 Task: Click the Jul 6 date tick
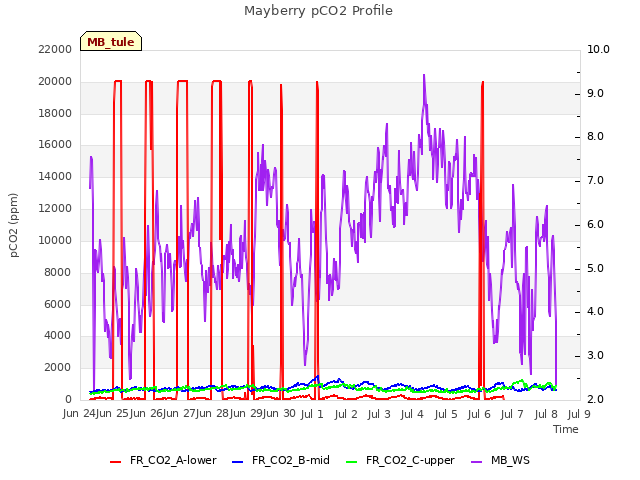pos(479,414)
